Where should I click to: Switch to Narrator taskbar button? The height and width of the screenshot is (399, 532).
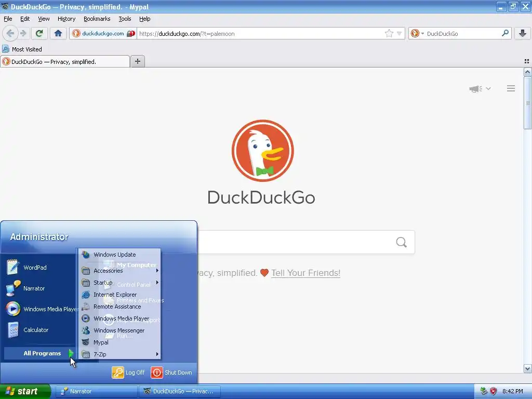96,391
